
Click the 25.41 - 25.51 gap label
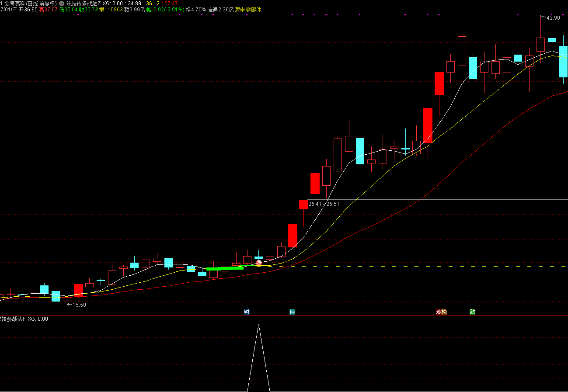click(324, 204)
